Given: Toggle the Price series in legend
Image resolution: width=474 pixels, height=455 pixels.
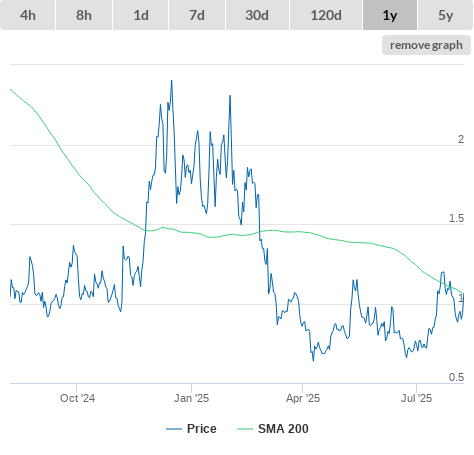Looking at the screenshot, I should tap(191, 429).
